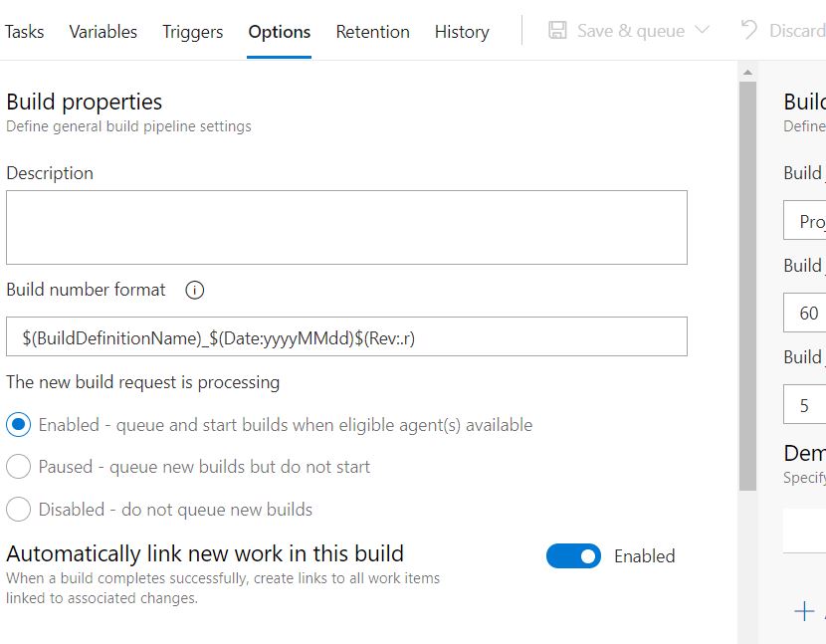Click the Save & queue disk icon
The image size is (826, 644).
(557, 31)
